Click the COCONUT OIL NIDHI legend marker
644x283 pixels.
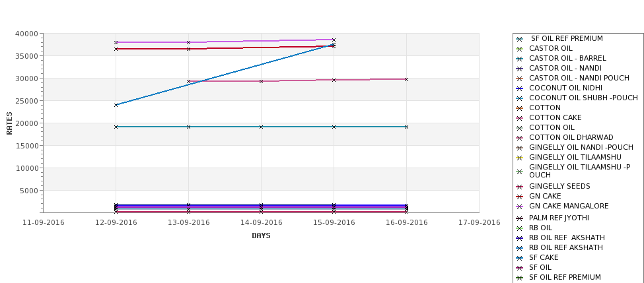point(520,88)
